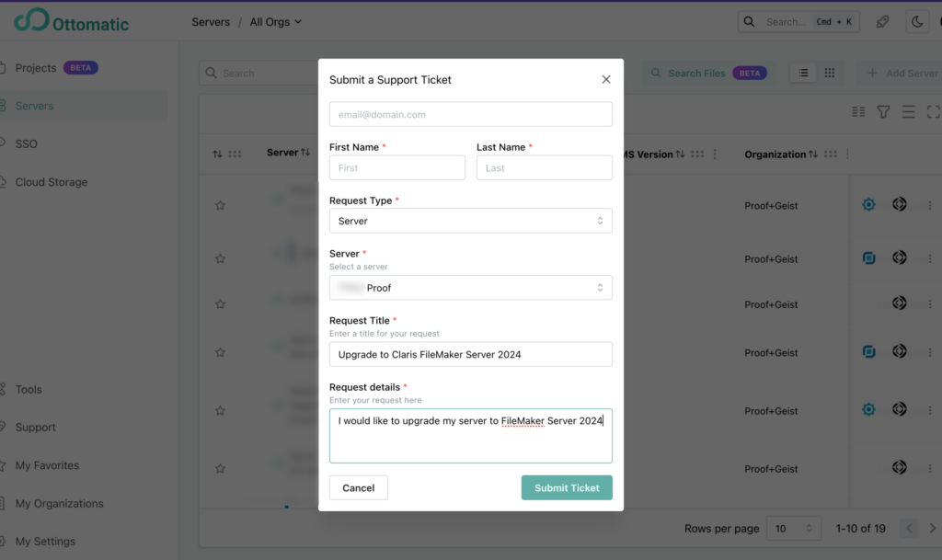Star the first server row
Image resolution: width=942 pixels, height=560 pixels.
point(221,205)
